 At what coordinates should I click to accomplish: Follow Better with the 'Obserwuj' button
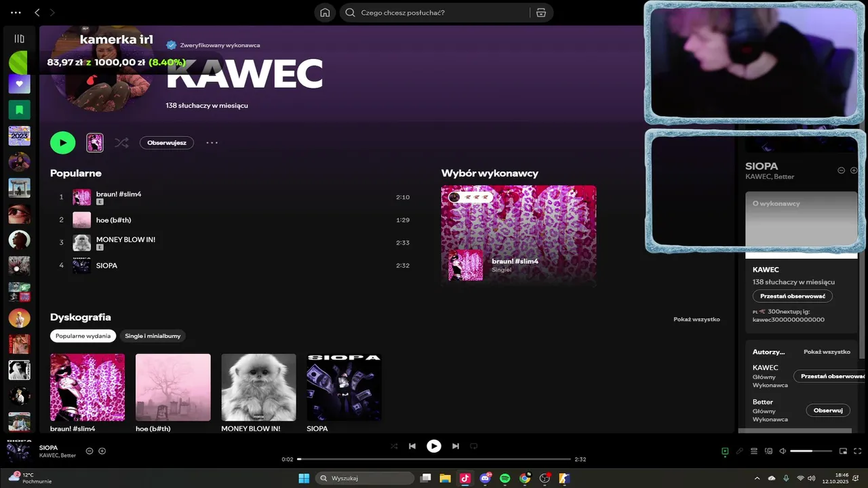(x=827, y=410)
